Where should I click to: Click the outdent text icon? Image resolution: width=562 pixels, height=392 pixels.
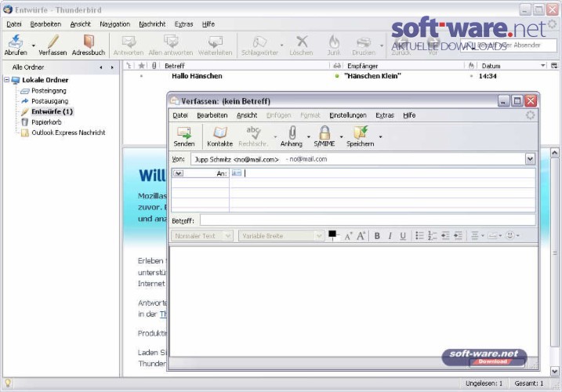point(445,236)
